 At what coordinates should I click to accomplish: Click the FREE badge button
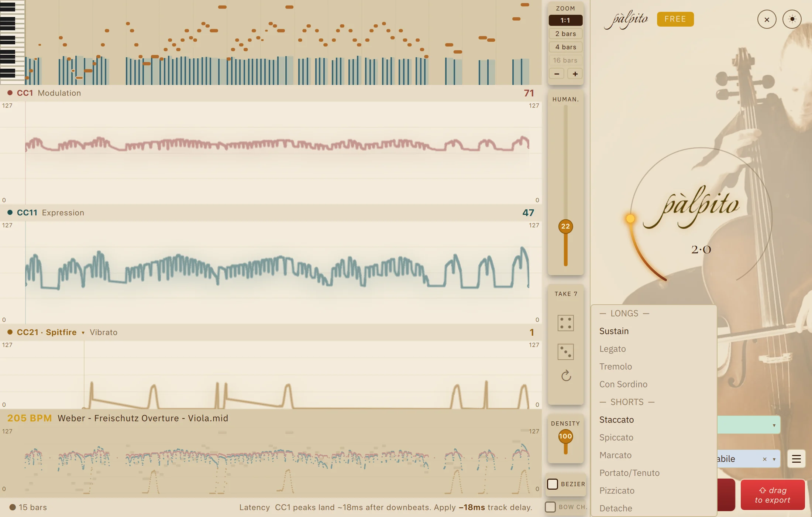675,19
